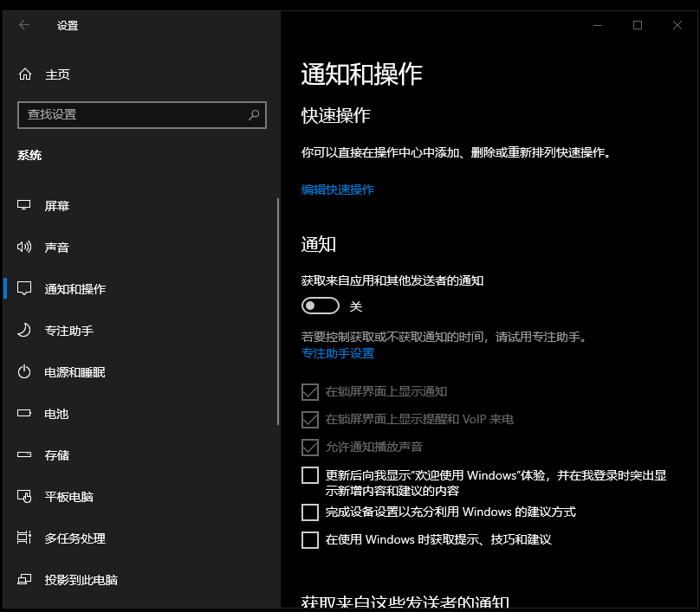The height and width of the screenshot is (612, 700).
Task: Enable 完成设备设置 suggestion checkbox
Action: tap(310, 512)
